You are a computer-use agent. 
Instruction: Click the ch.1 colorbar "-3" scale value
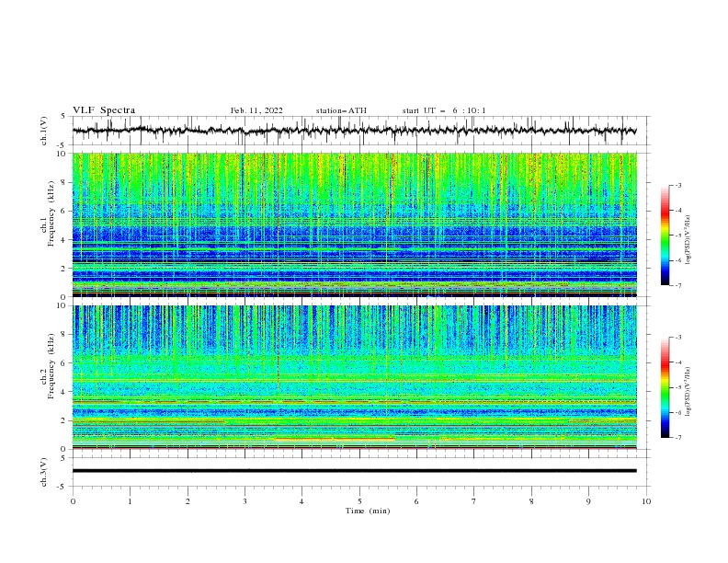coord(677,185)
